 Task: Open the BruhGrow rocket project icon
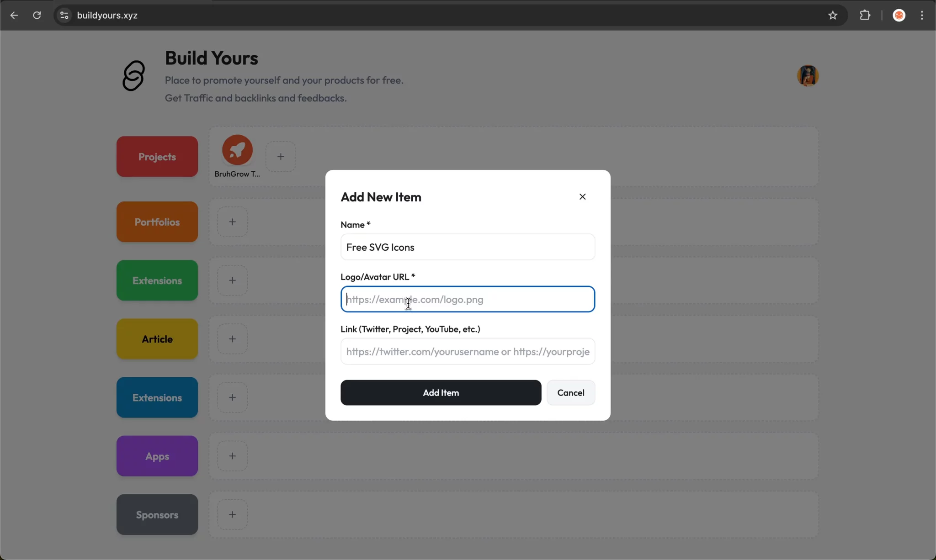[237, 150]
